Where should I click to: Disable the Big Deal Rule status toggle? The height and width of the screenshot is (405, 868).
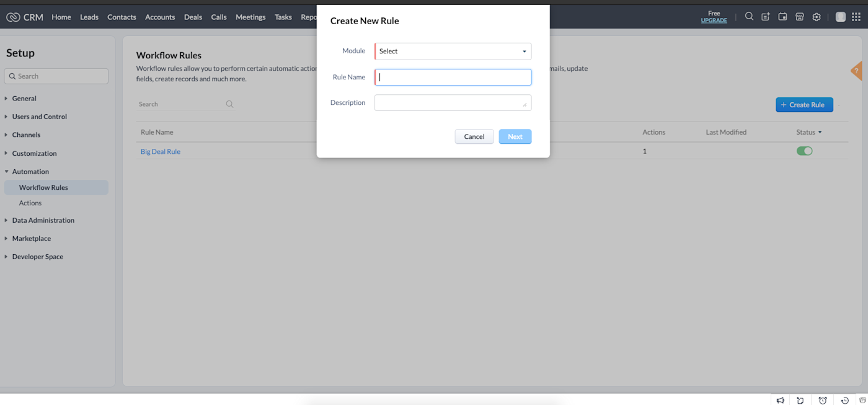pyautogui.click(x=804, y=151)
